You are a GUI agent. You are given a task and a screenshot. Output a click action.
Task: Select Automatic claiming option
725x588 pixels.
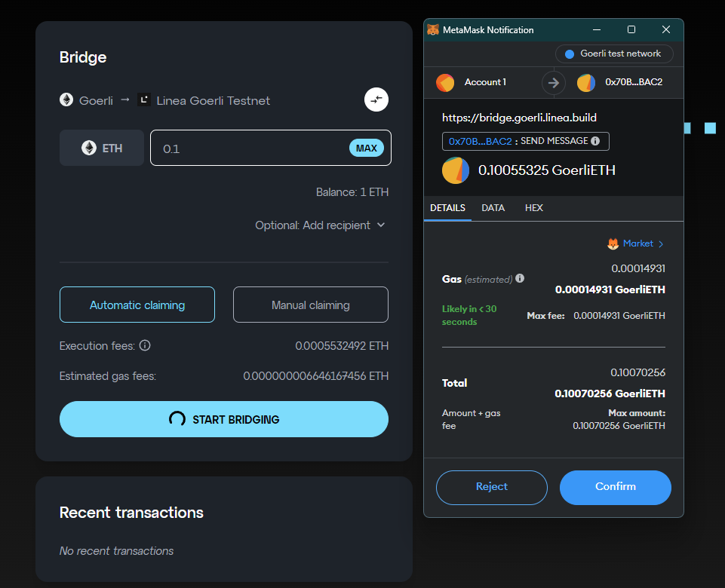[137, 305]
